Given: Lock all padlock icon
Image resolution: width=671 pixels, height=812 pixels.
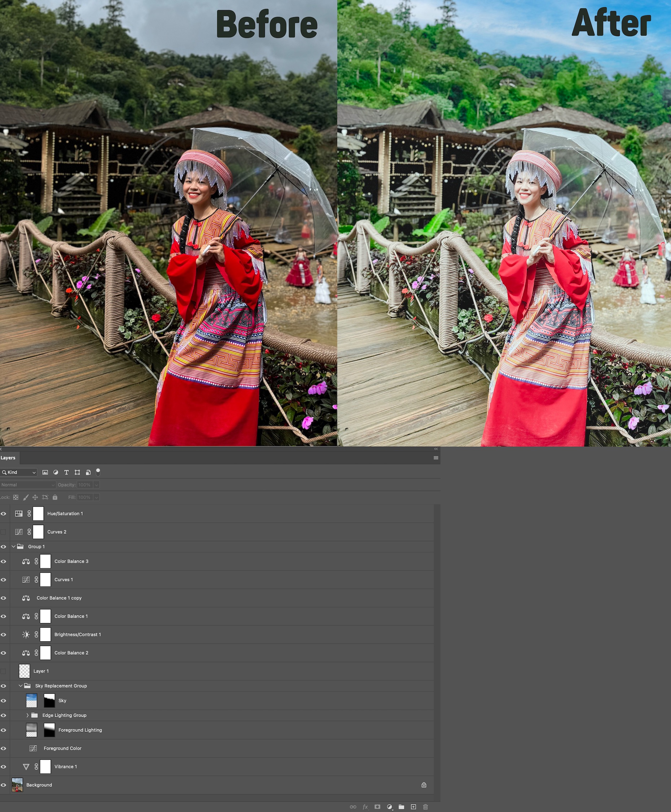Looking at the screenshot, I should click(x=55, y=497).
